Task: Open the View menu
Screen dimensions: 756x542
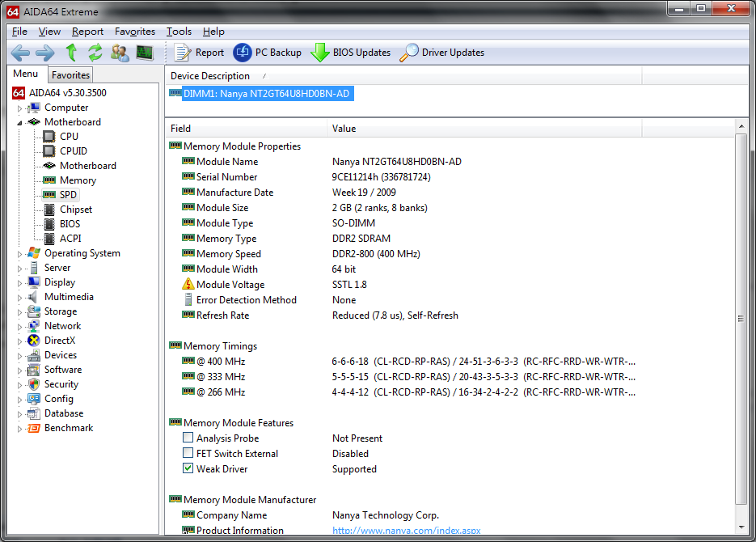Action: (x=49, y=32)
